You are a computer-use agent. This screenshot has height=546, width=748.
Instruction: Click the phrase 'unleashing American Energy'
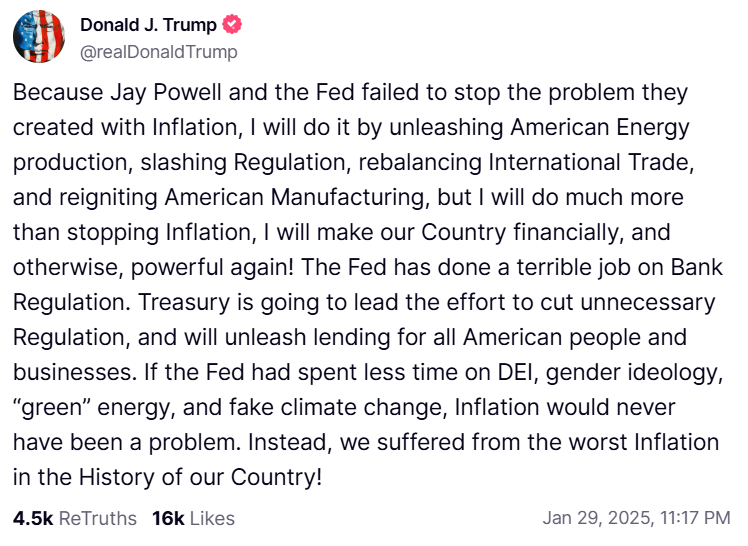pyautogui.click(x=540, y=127)
